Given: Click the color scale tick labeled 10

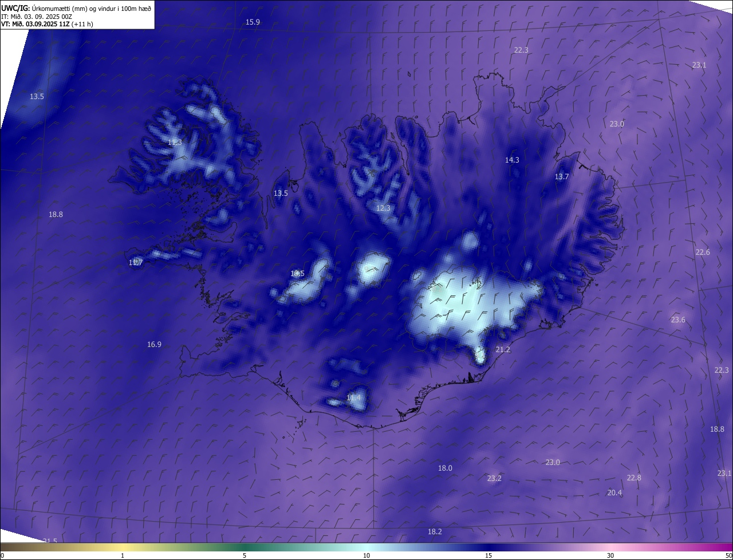Looking at the screenshot, I should pyautogui.click(x=366, y=555).
